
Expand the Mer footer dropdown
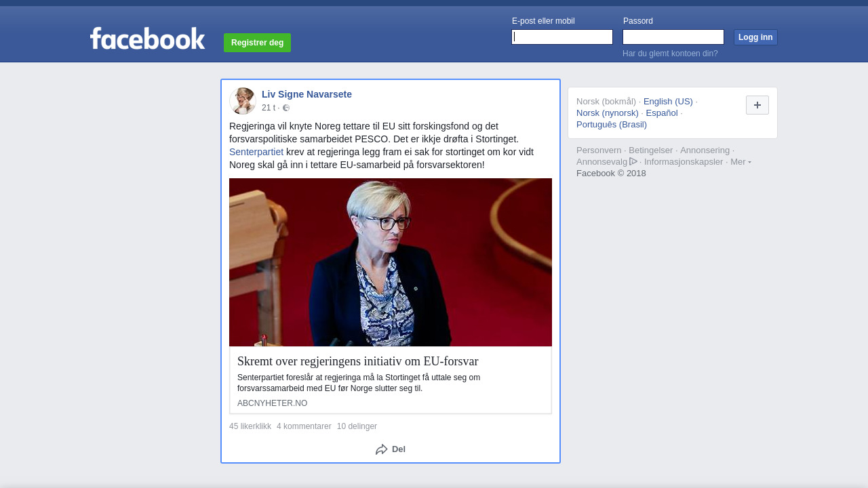[741, 162]
